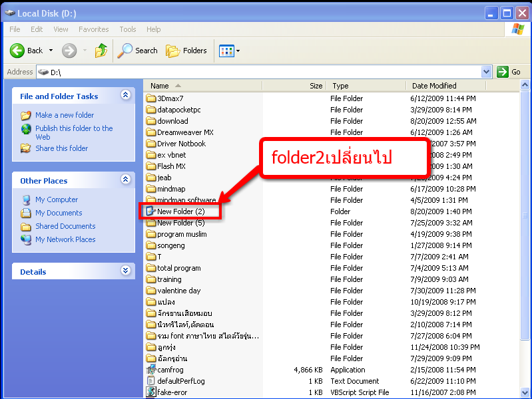Open My Documents from Other Places
This screenshot has width=532, height=399.
click(59, 213)
